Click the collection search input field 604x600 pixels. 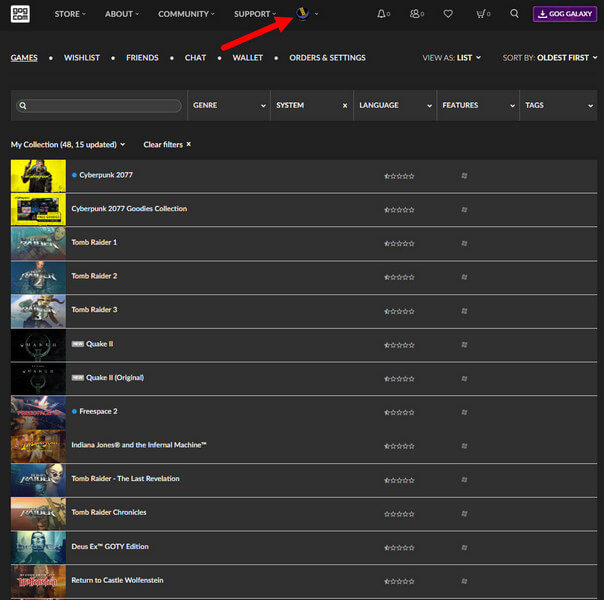point(99,106)
